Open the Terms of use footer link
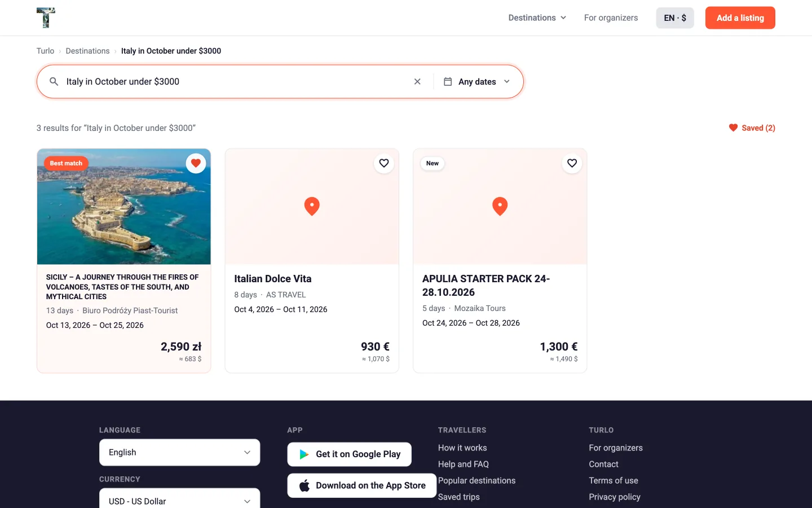Viewport: 812px width, 508px height. pos(614,480)
